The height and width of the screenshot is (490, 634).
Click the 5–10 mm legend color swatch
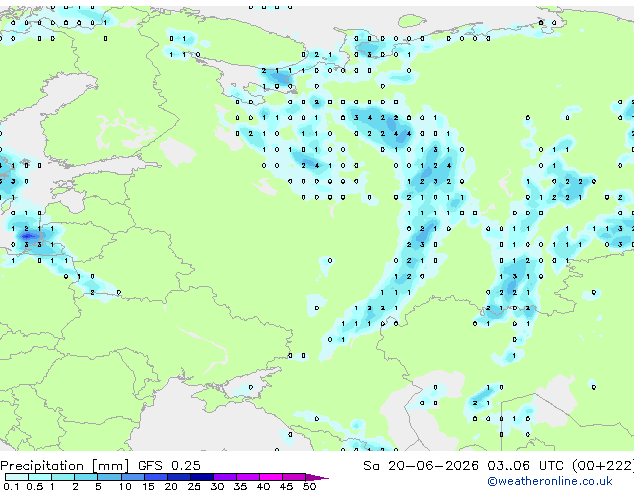tap(109, 477)
